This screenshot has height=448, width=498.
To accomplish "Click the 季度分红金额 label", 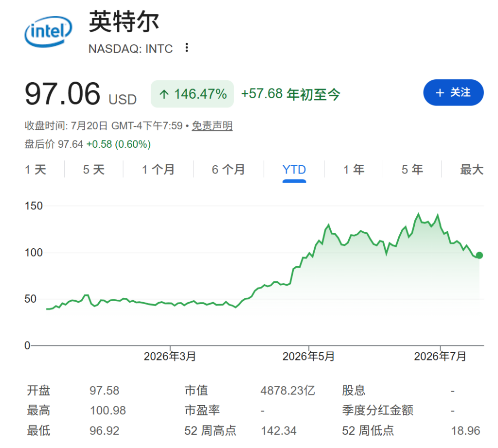I will 377,411.
